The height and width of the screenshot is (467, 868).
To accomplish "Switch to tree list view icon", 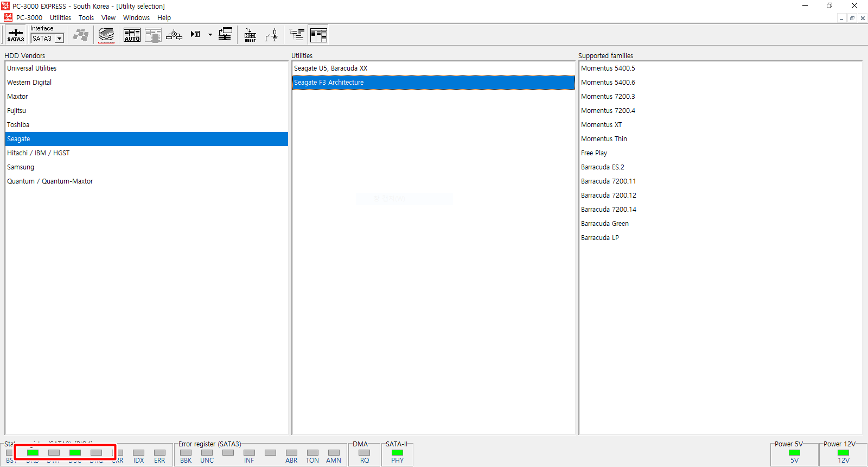I will pyautogui.click(x=297, y=35).
